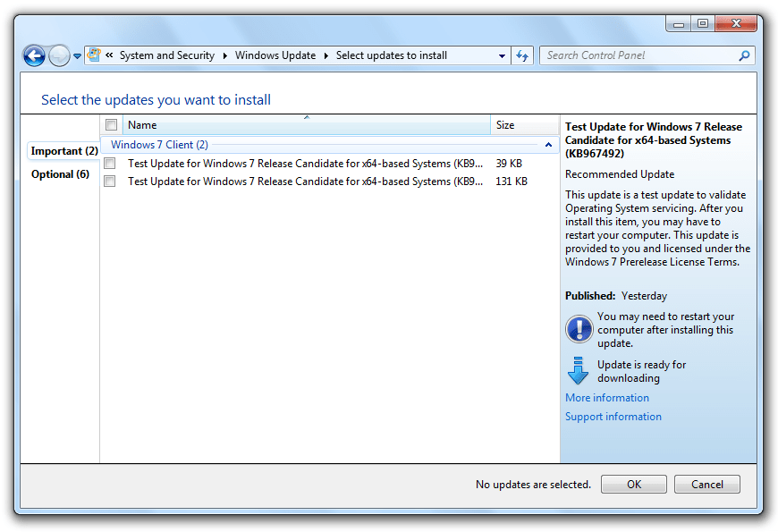Click the 'No updates are selected.' status text
This screenshot has width=778, height=532.
coord(533,485)
